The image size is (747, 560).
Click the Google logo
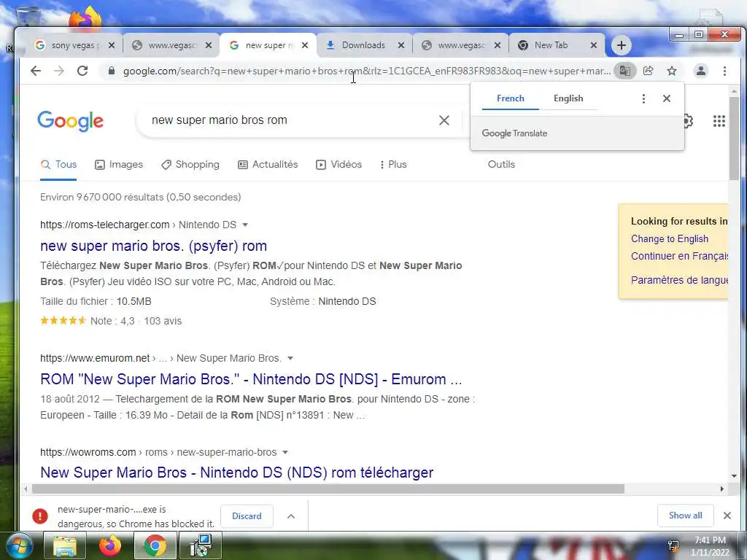[x=70, y=121]
